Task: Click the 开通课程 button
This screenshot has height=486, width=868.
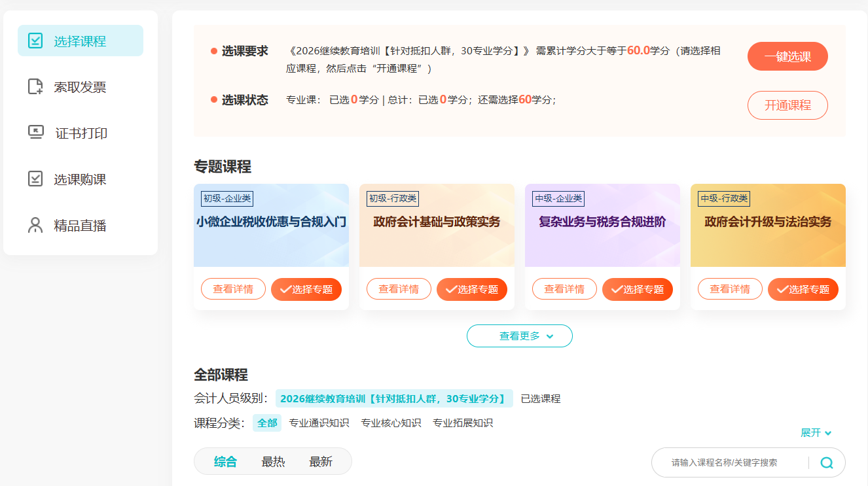Action: (787, 105)
